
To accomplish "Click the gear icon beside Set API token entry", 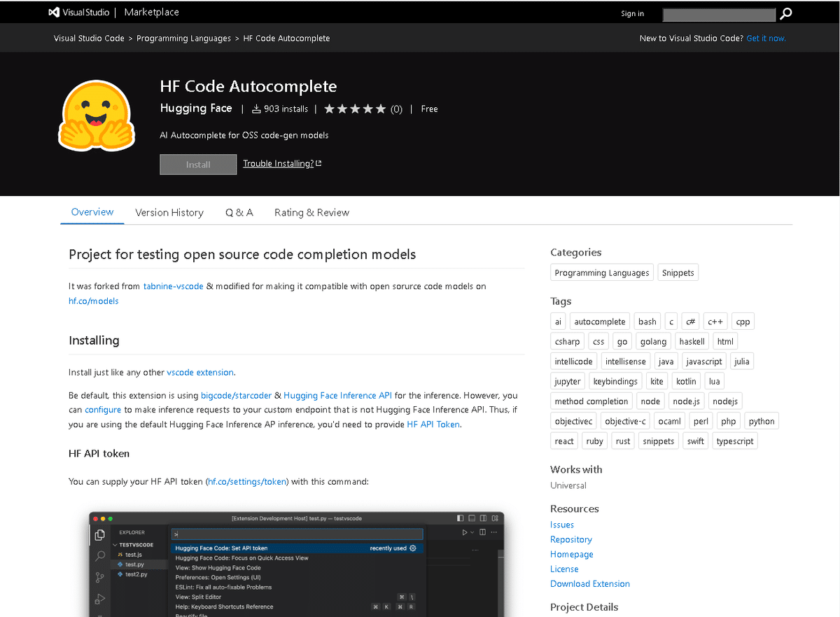I will point(412,547).
